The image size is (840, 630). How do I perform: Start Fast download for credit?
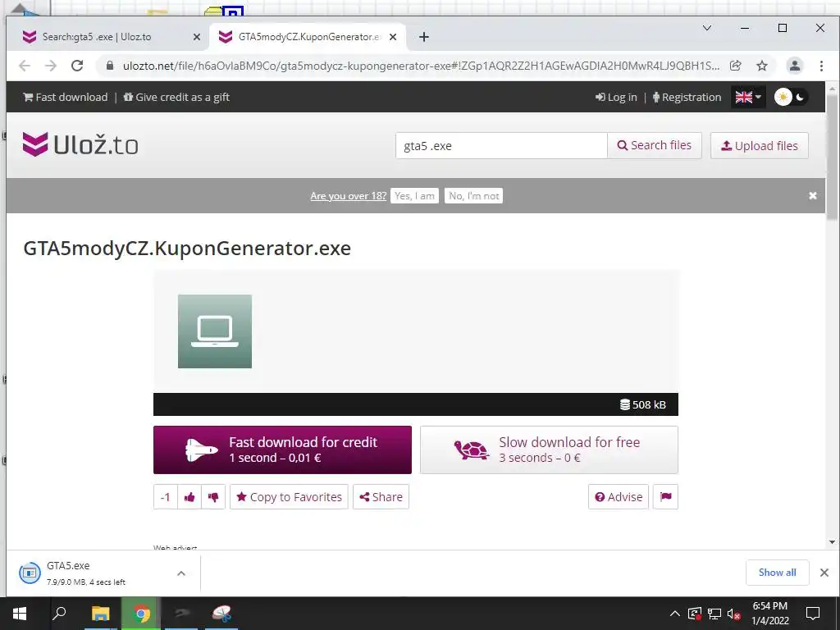coord(282,450)
